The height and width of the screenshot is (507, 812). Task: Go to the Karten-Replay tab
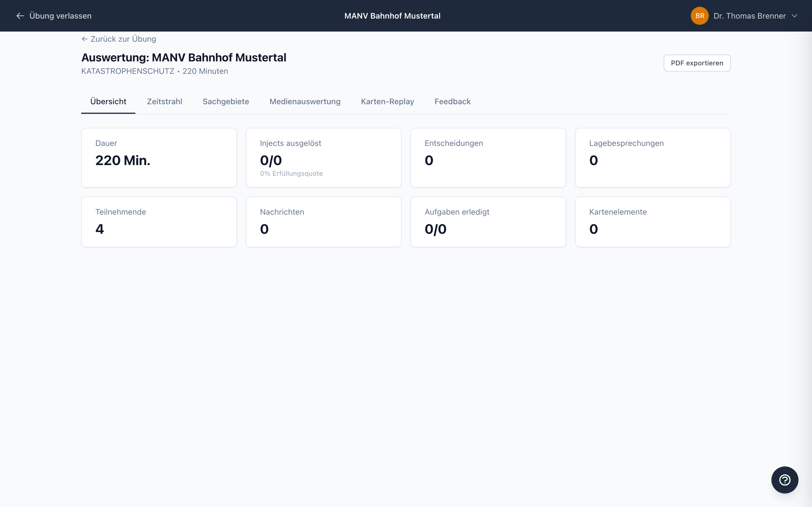(387, 102)
